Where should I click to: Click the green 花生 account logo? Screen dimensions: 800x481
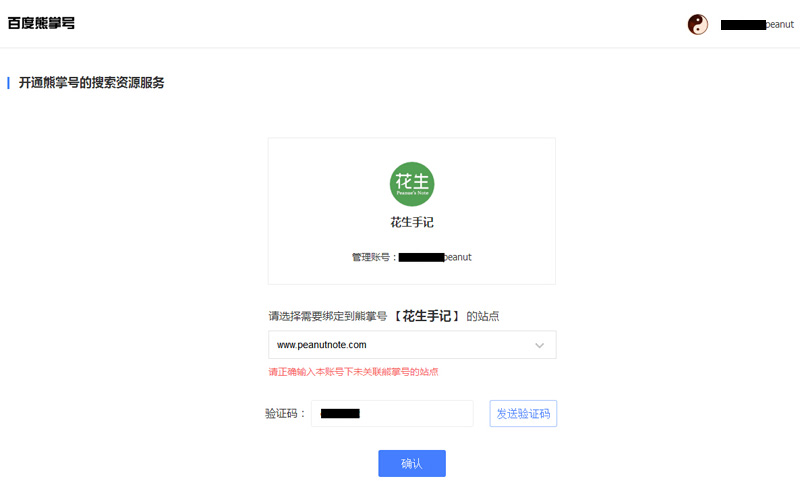(x=412, y=183)
